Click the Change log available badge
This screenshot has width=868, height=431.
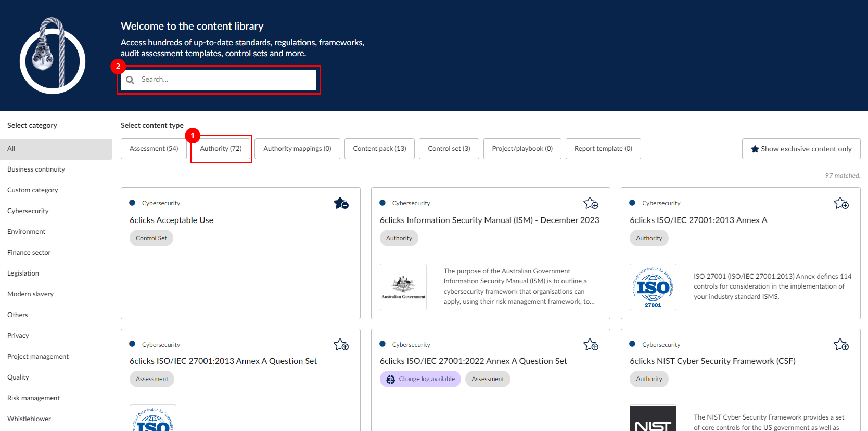coord(420,379)
